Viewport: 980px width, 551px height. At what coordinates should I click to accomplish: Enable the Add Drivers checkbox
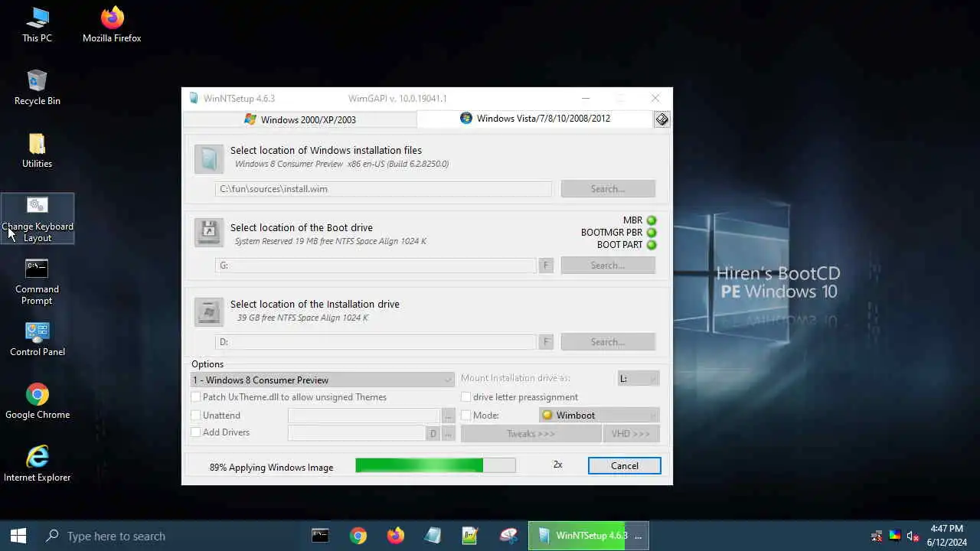tap(196, 432)
